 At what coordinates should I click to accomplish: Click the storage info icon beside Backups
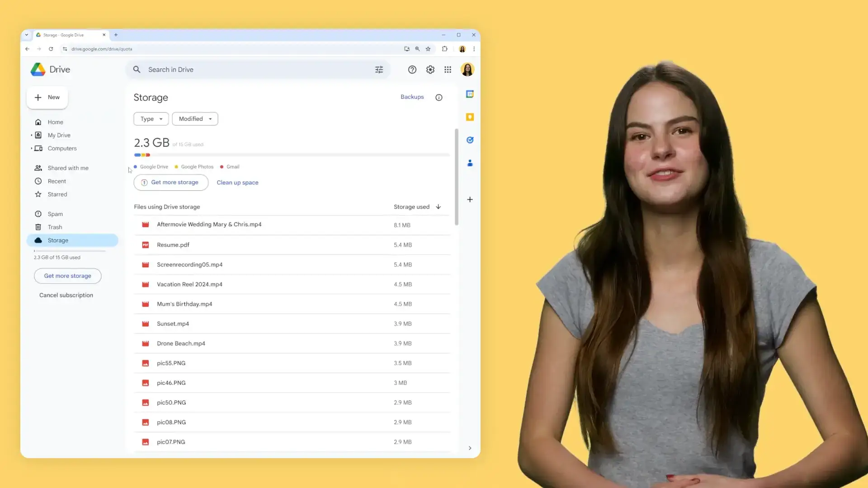(x=439, y=98)
